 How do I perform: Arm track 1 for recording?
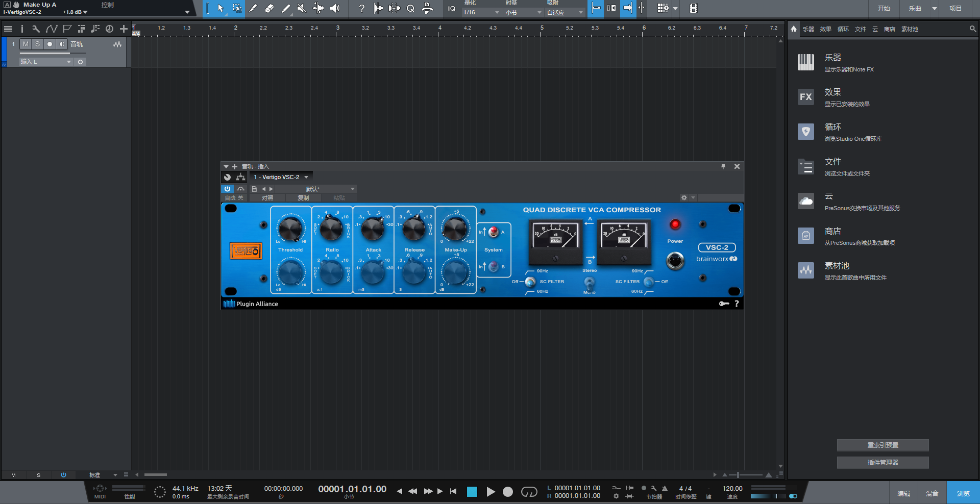[x=50, y=44]
